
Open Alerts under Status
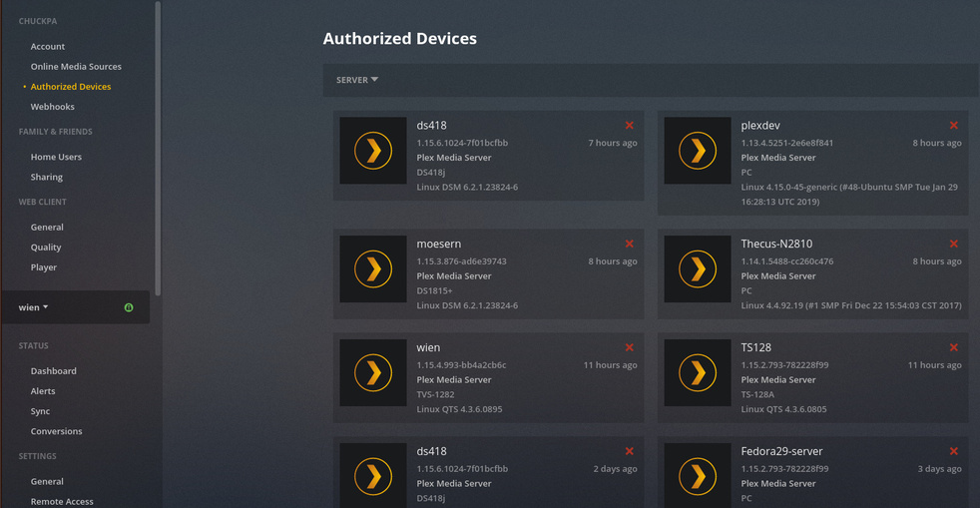click(43, 391)
